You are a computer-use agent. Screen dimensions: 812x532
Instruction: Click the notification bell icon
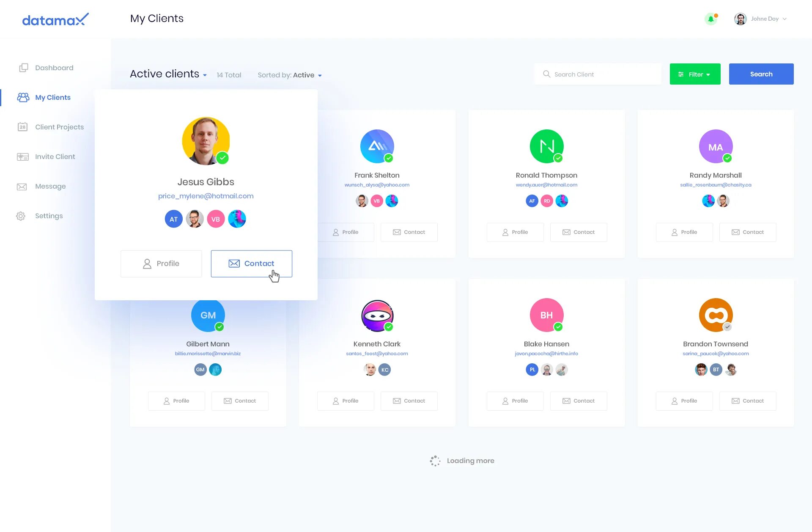(x=711, y=19)
